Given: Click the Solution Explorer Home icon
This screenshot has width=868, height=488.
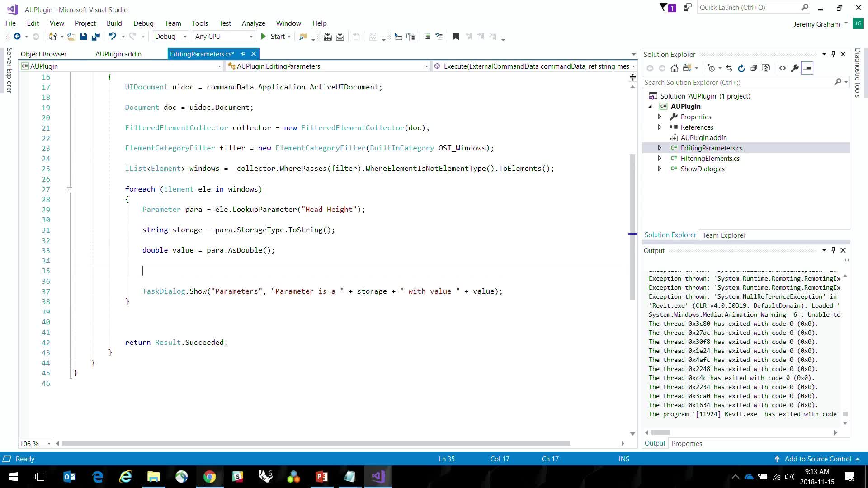Looking at the screenshot, I should (x=674, y=68).
